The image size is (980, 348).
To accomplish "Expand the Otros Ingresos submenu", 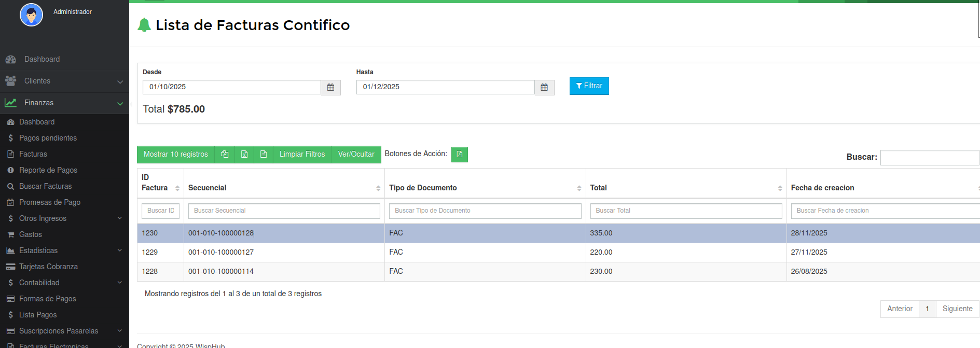I will (x=64, y=218).
